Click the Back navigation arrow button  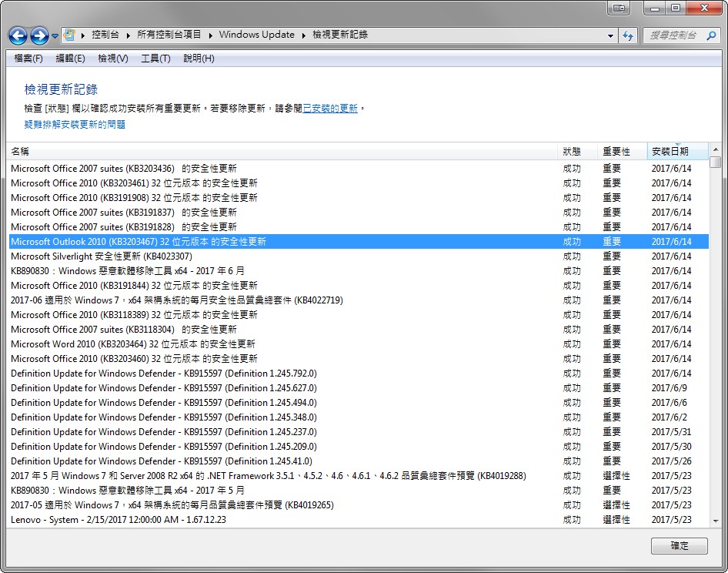18,35
